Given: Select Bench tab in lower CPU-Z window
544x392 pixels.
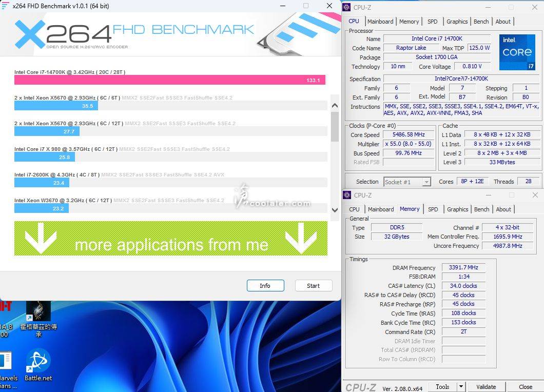Looking at the screenshot, I should click(x=481, y=209).
